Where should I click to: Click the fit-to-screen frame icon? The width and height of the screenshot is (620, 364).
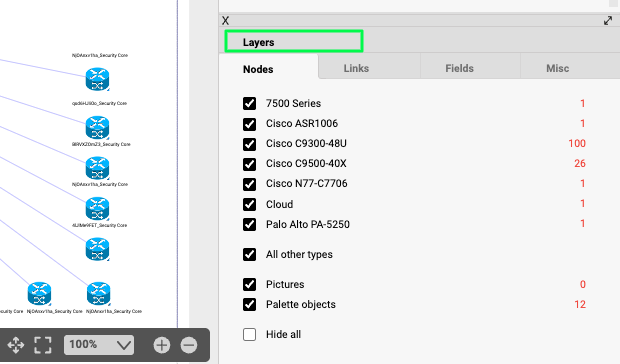pyautogui.click(x=43, y=345)
